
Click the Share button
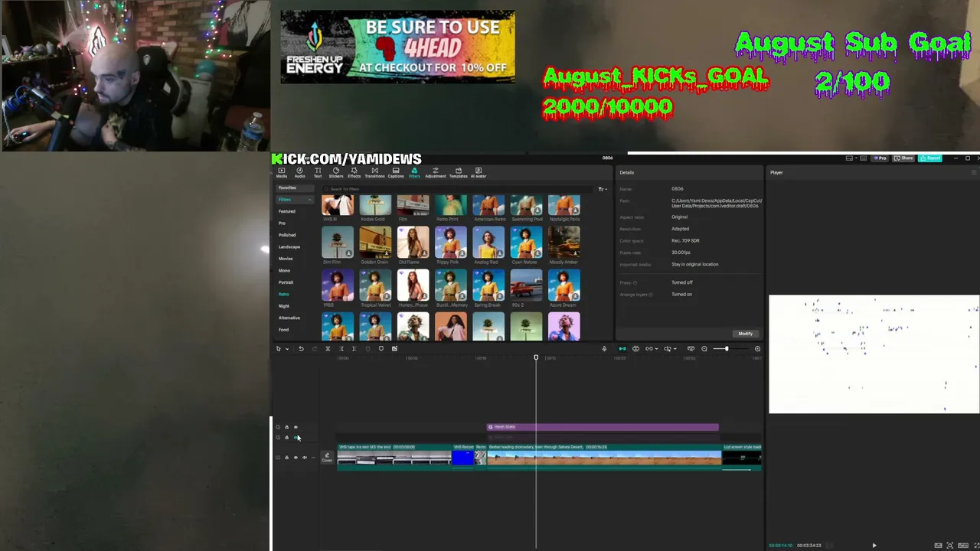[x=904, y=158]
